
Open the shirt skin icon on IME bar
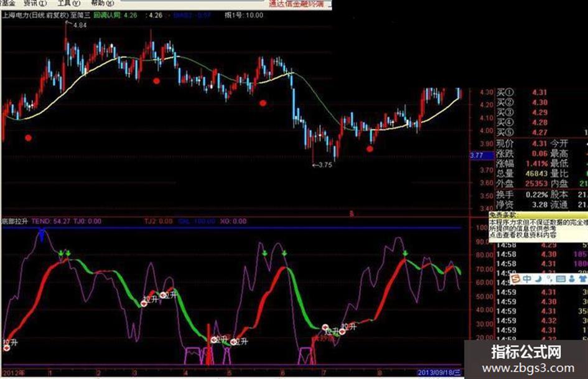[582, 279]
